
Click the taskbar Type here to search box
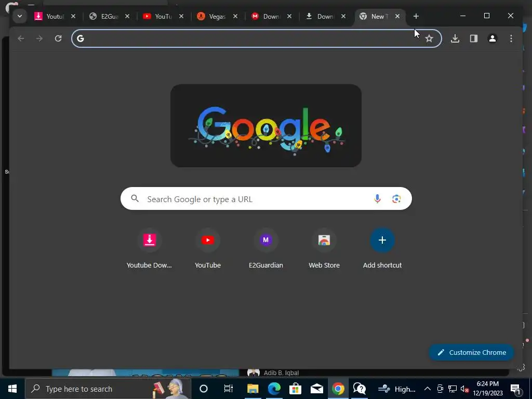(x=108, y=389)
